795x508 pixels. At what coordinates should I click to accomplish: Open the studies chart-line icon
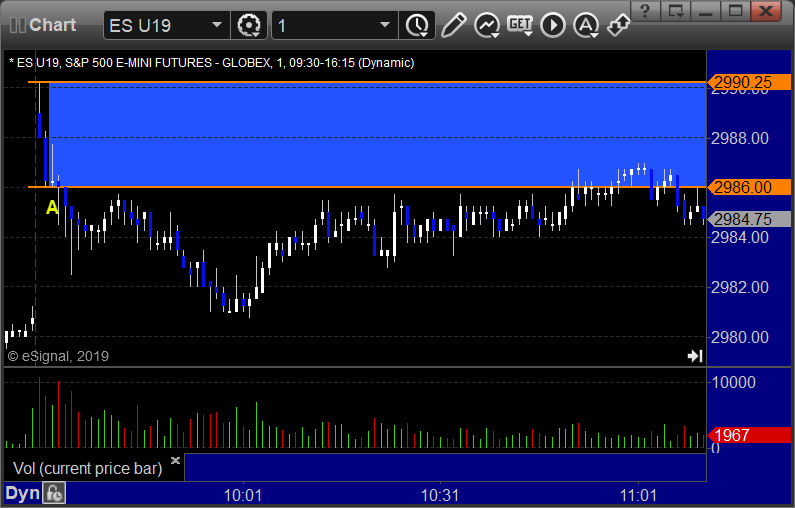487,25
